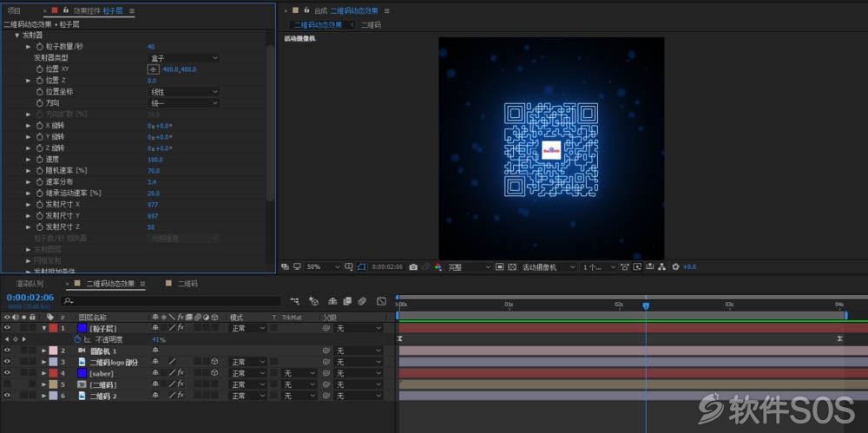Click the tan label swatch of layer 5
868x433 pixels.
53,384
